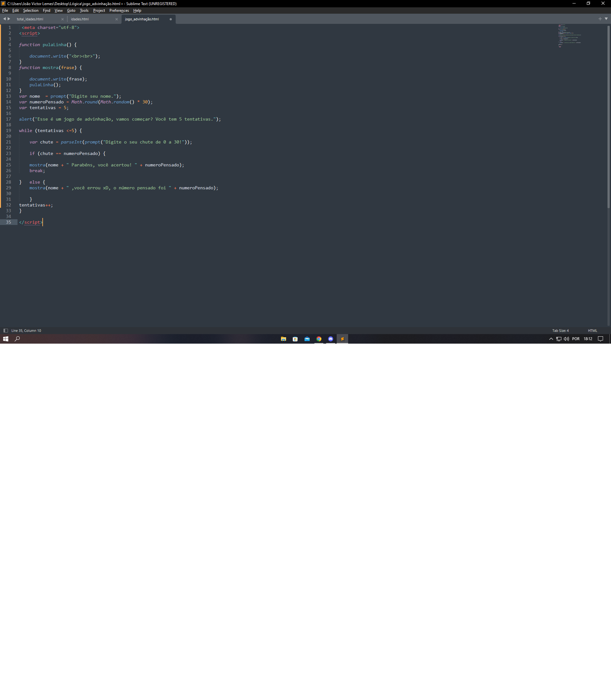
Task: Place cursor on "function pulaLinha" line
Action: coord(48,45)
